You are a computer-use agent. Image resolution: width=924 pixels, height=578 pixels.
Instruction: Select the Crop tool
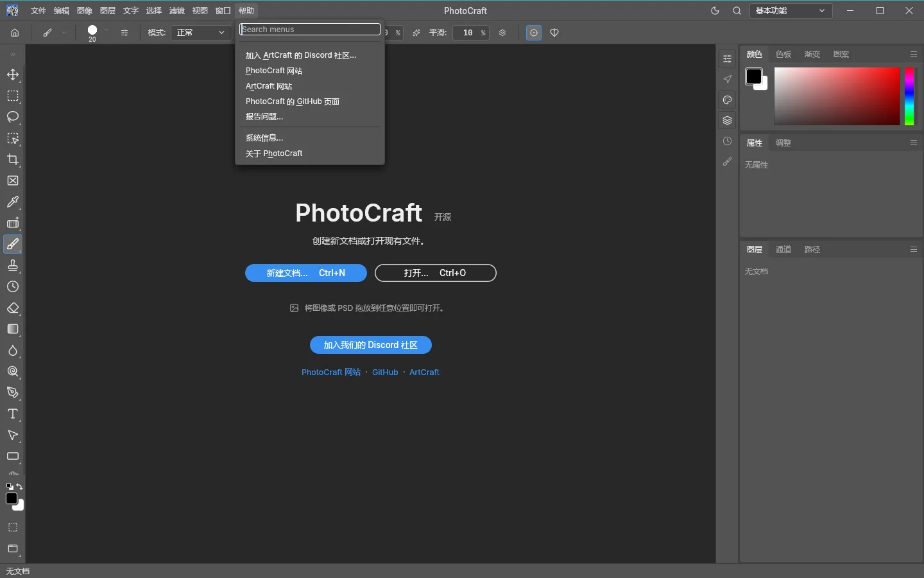(13, 159)
